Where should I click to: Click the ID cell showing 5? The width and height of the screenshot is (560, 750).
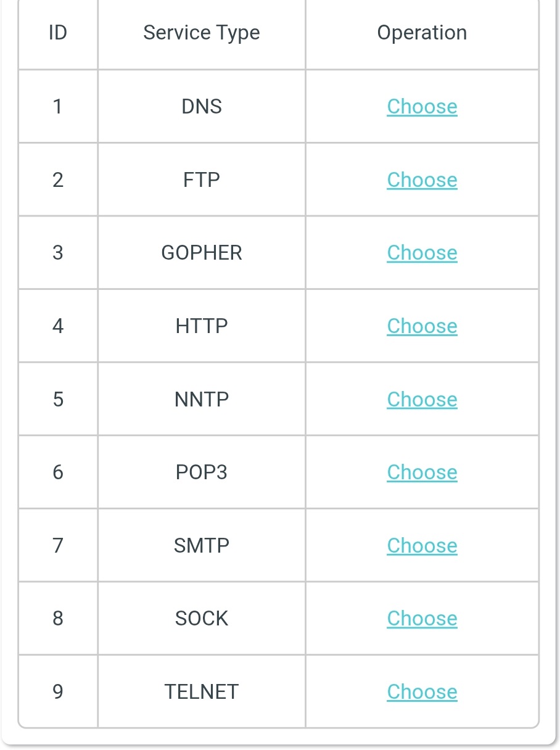point(57,399)
